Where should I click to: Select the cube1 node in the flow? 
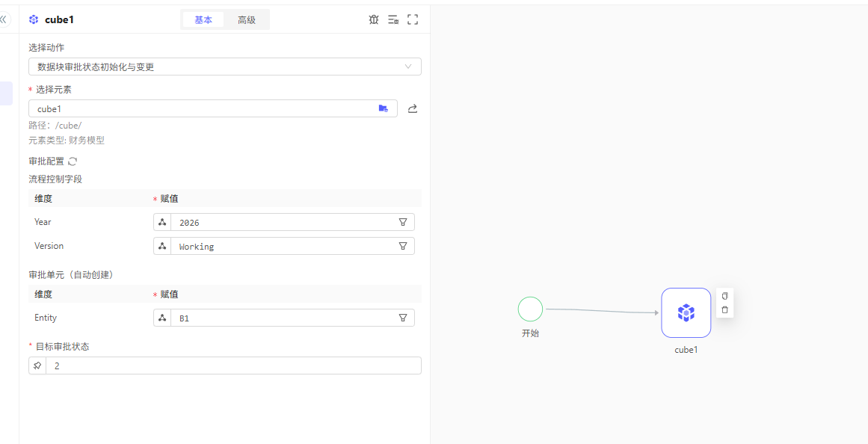[686, 312]
